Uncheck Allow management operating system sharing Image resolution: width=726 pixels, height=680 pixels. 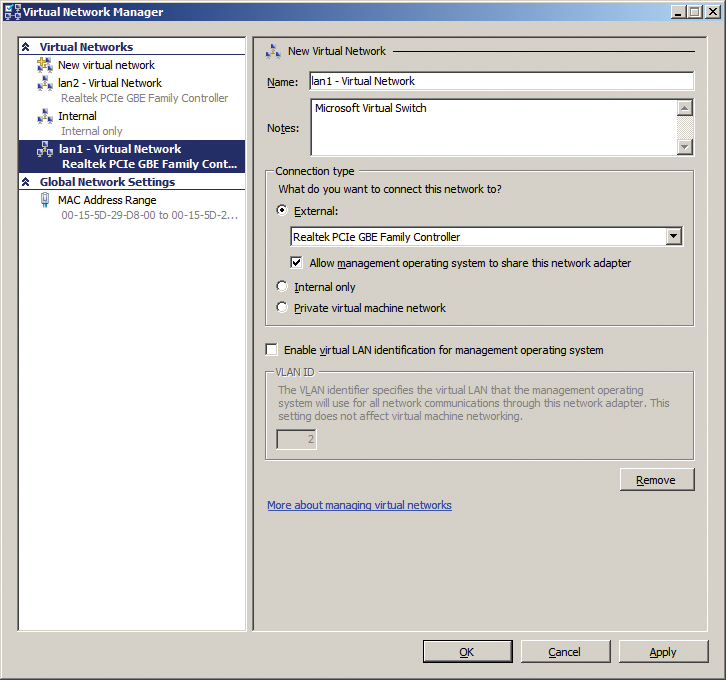coord(296,262)
